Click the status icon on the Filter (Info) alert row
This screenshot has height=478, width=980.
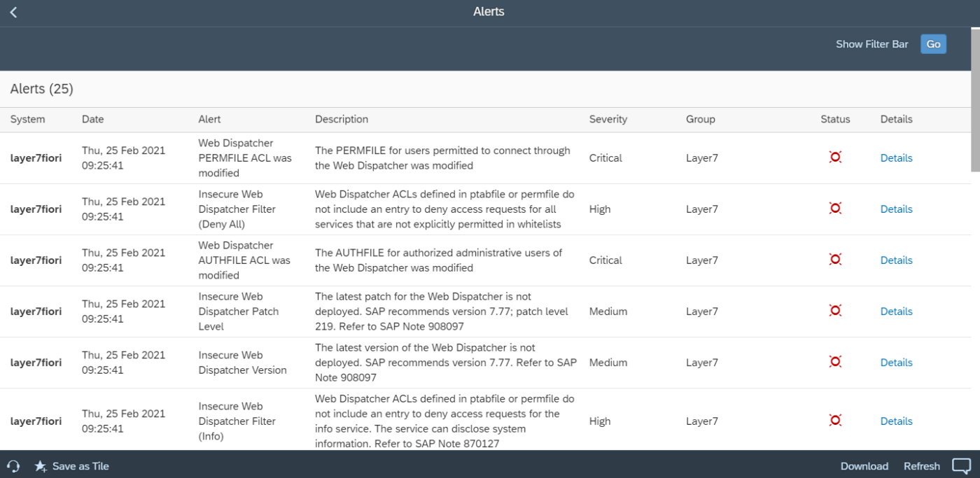pyautogui.click(x=835, y=420)
